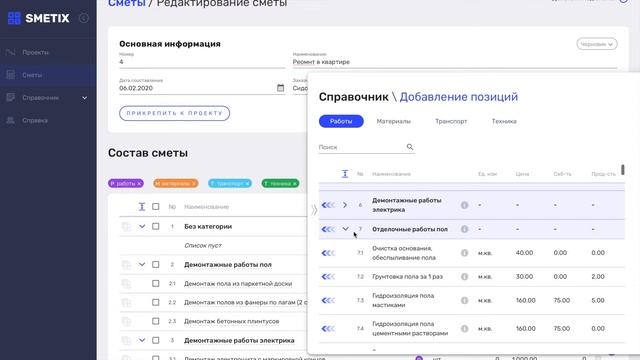This screenshot has height=360, width=640.
Task: Check Демонтаж пола из паркетной доски checkbox
Action: tap(156, 283)
